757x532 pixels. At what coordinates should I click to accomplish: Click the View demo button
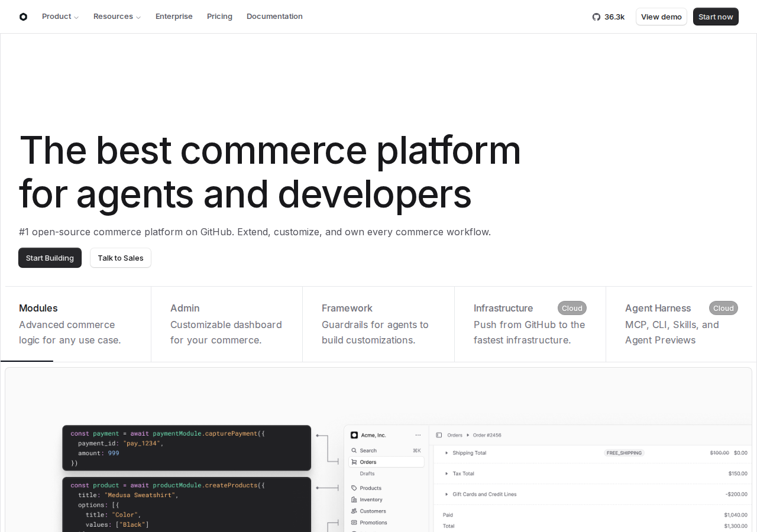point(661,17)
